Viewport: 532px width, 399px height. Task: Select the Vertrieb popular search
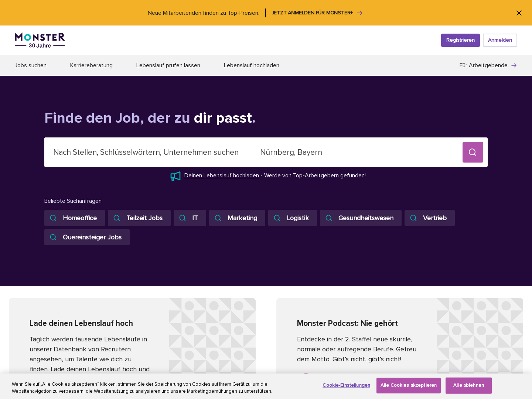coord(430,218)
